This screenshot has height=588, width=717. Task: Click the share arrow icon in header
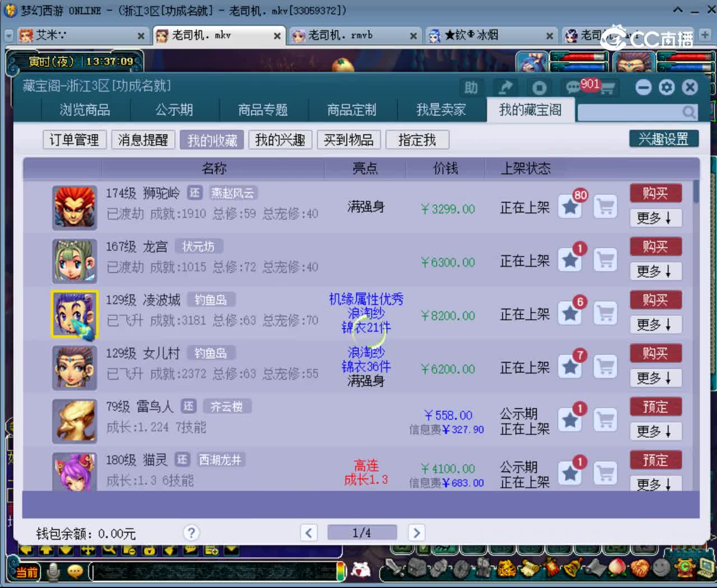[505, 87]
